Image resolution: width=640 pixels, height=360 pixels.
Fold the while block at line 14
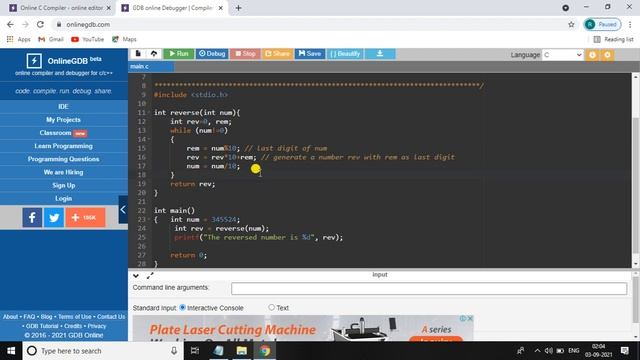click(149, 139)
